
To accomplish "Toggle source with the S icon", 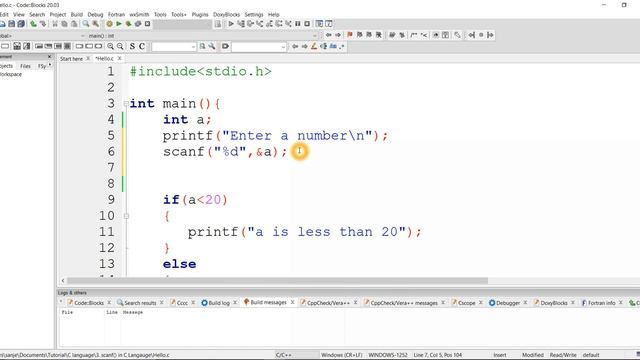I will click(x=132, y=47).
